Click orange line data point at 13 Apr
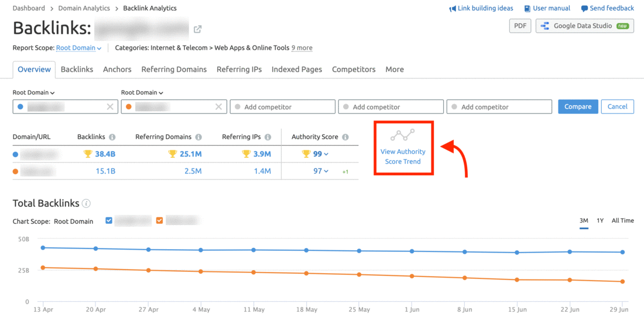 [x=43, y=268]
